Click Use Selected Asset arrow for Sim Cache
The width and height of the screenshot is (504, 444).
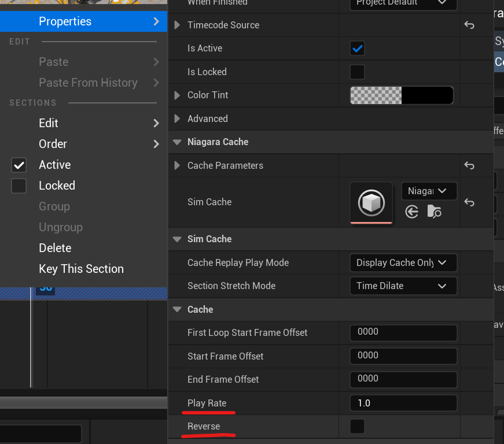[x=412, y=212]
